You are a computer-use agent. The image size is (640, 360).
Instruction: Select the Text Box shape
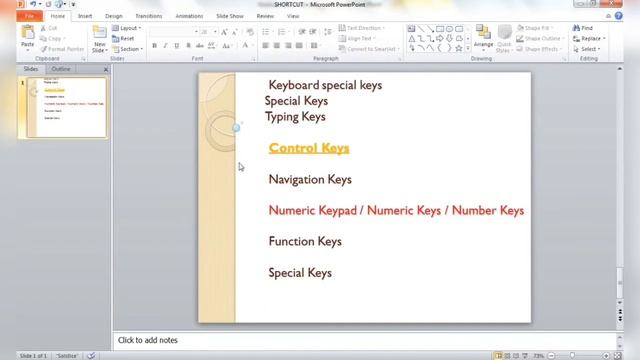pos(411,29)
